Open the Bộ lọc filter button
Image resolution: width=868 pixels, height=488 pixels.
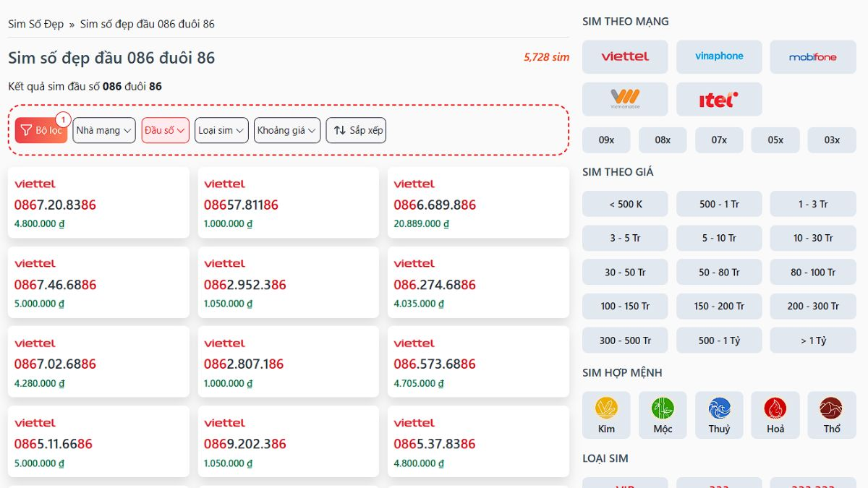coord(41,130)
